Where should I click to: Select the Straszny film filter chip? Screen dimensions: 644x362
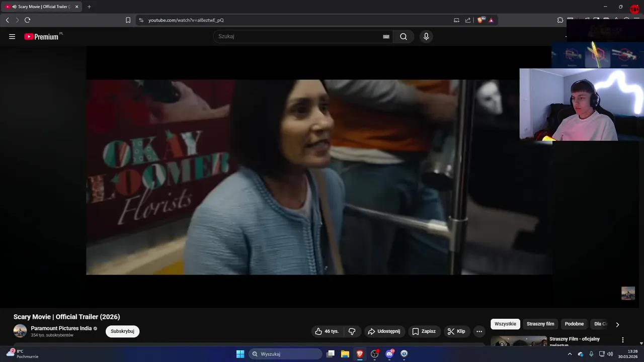540,324
